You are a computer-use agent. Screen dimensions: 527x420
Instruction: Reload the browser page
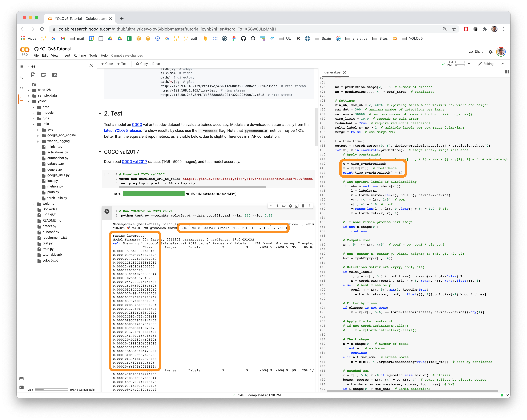click(x=42, y=29)
